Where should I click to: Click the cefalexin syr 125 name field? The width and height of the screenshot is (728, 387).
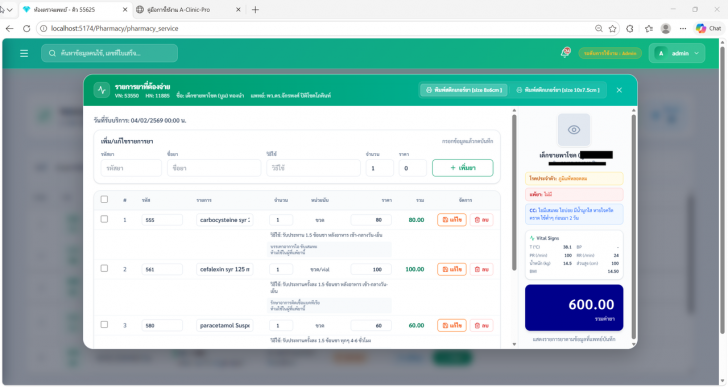pyautogui.click(x=225, y=269)
